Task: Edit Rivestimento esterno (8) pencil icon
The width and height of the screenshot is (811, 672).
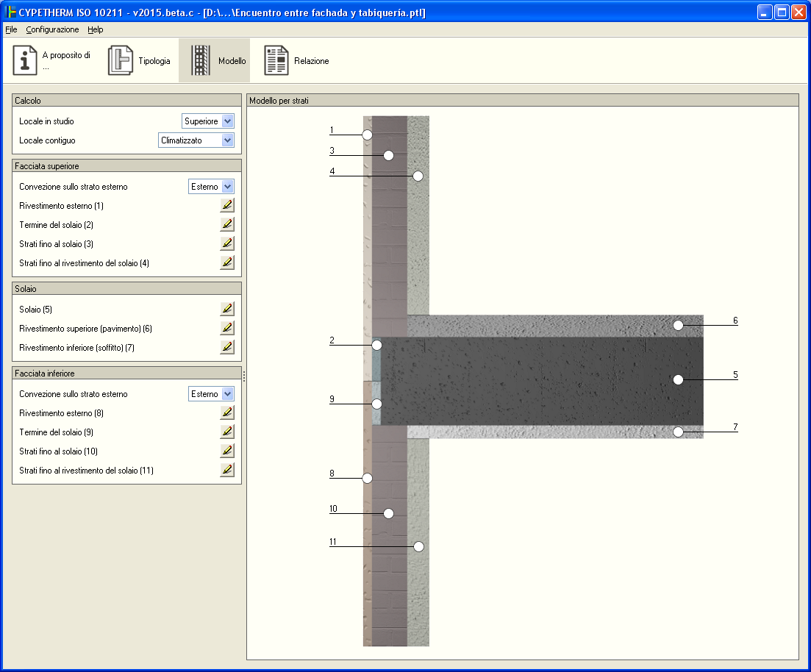Action: click(227, 412)
